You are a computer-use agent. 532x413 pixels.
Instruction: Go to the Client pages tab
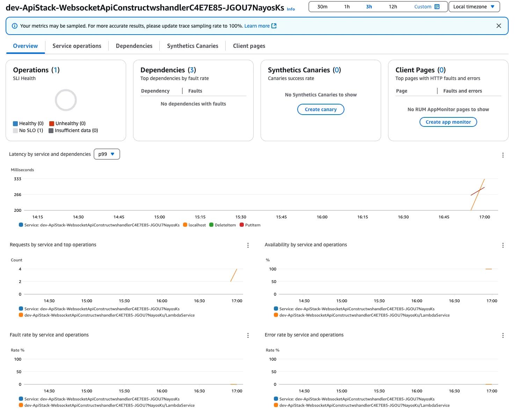click(249, 46)
